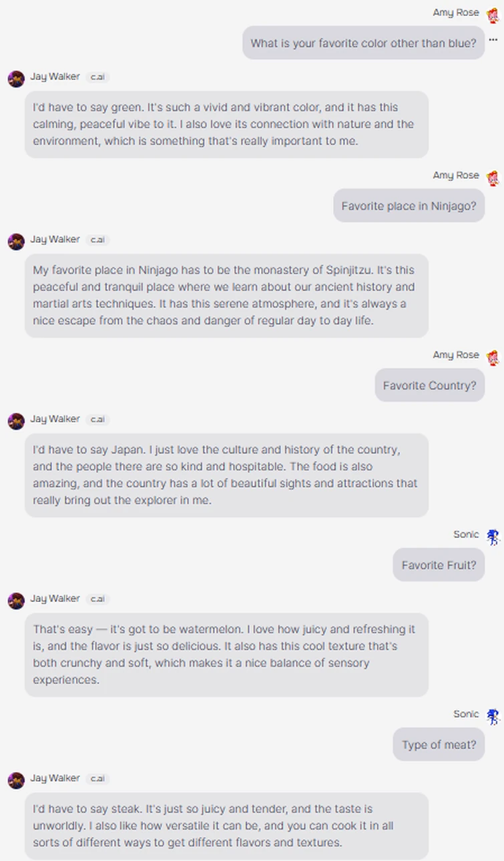
Task: Open Jay Walker's name above the Japan reply
Action: [55, 419]
